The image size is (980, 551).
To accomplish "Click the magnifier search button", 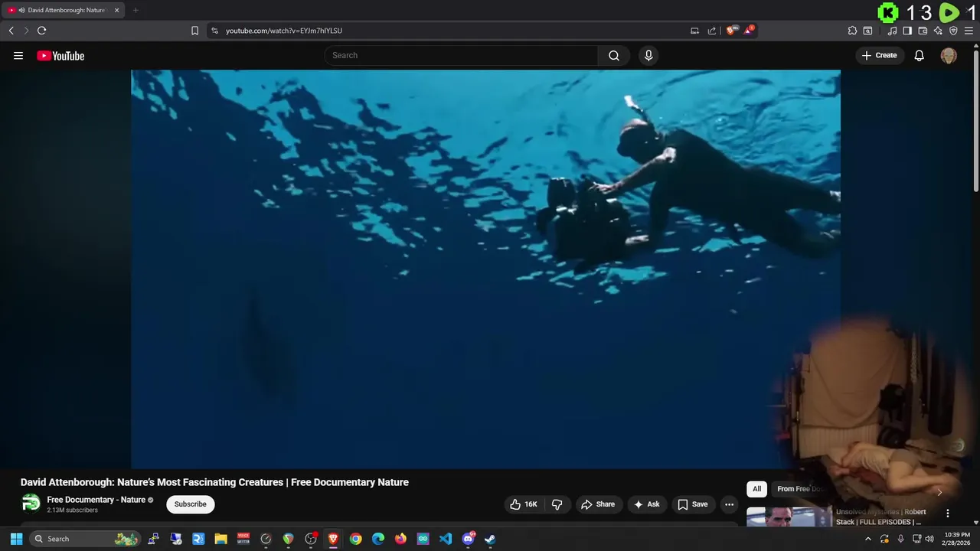I will [x=614, y=55].
